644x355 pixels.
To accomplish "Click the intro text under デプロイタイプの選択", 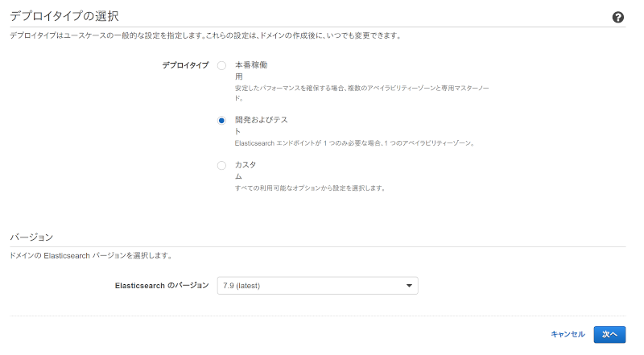I will tap(205, 35).
